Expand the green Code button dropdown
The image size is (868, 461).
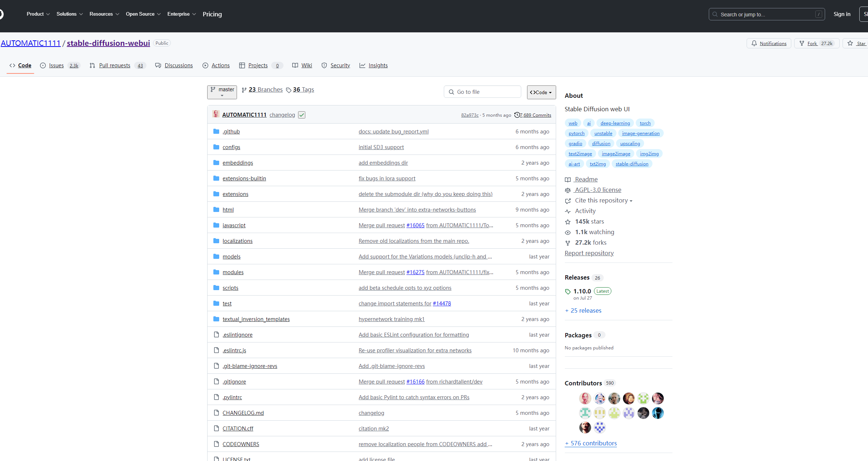541,92
